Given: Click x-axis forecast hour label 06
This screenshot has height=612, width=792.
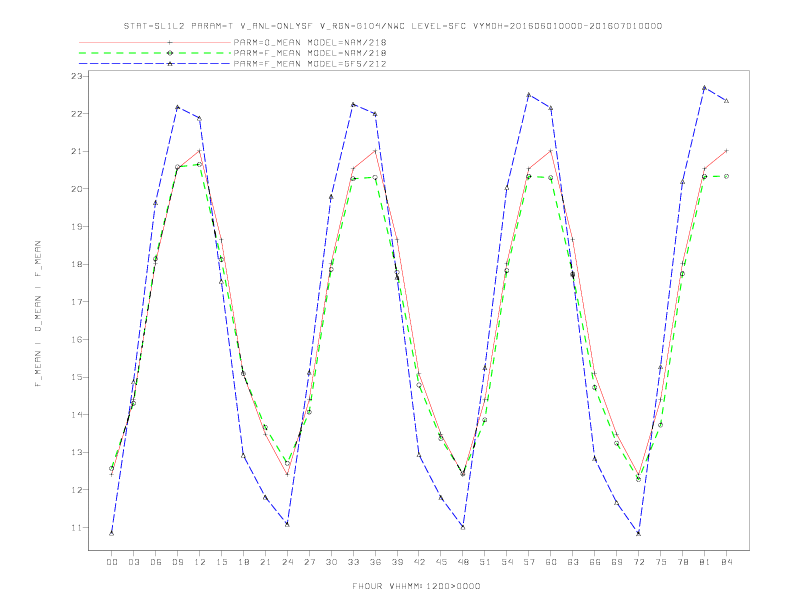Looking at the screenshot, I should point(156,562).
